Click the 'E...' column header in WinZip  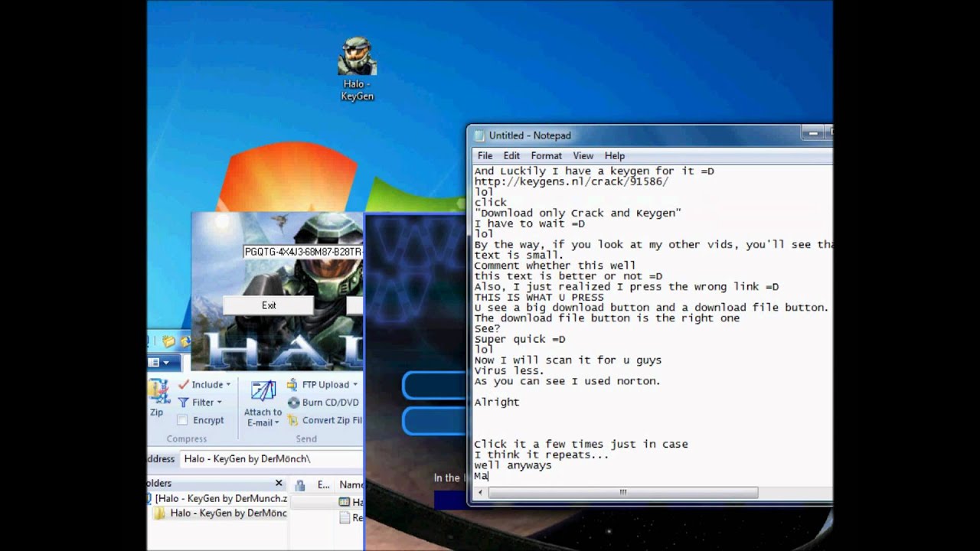point(323,484)
